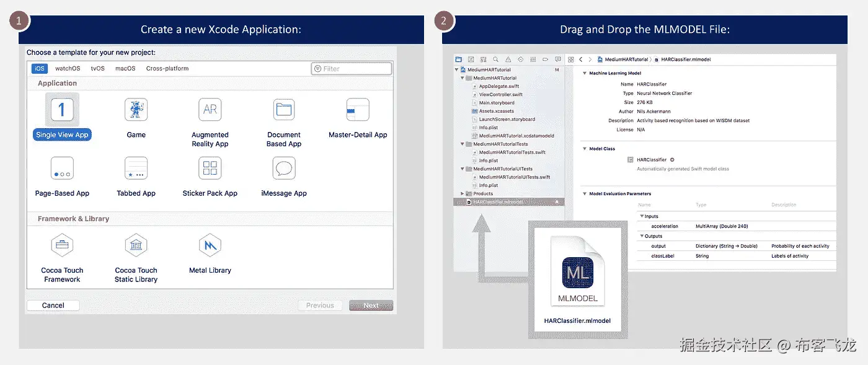
Task: Switch to the tvOS platform tab
Action: point(97,68)
